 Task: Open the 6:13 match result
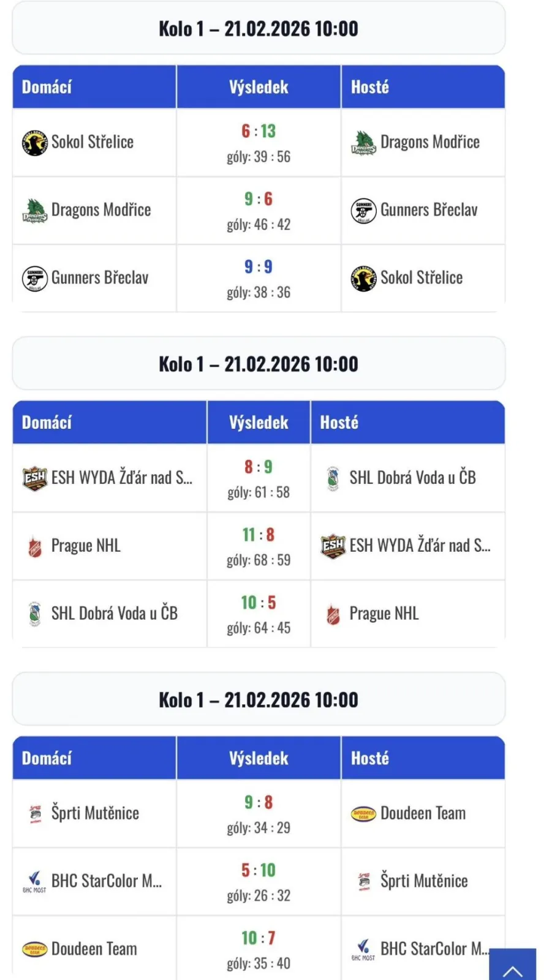click(x=259, y=131)
